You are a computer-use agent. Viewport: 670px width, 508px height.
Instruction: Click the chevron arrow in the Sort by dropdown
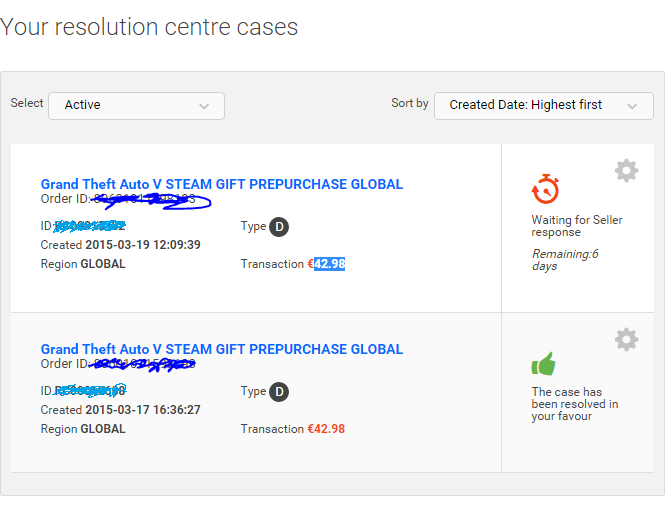632,106
